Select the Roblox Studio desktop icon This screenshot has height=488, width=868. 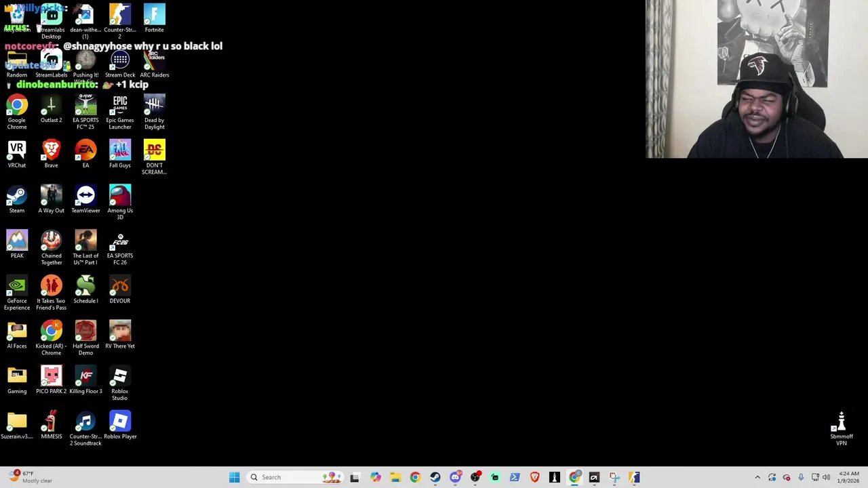[x=120, y=383]
